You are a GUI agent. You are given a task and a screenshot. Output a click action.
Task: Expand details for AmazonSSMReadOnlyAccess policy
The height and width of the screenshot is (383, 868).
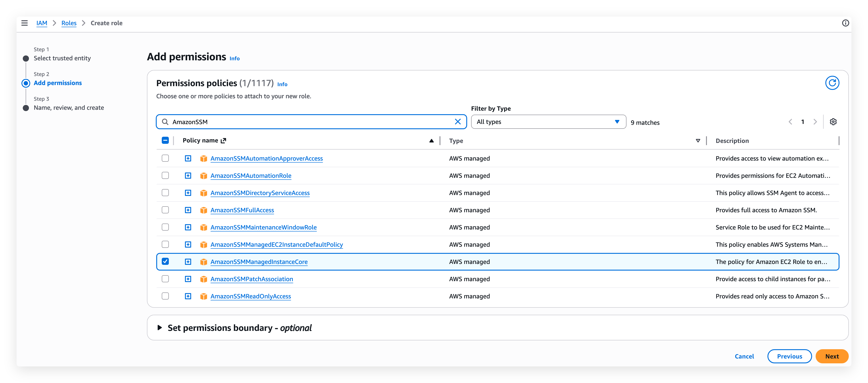[188, 296]
